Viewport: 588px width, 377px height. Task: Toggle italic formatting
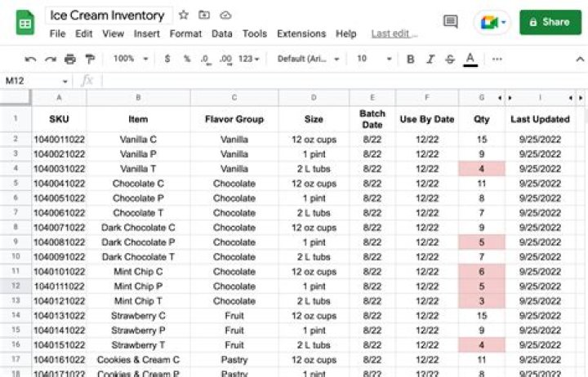430,60
